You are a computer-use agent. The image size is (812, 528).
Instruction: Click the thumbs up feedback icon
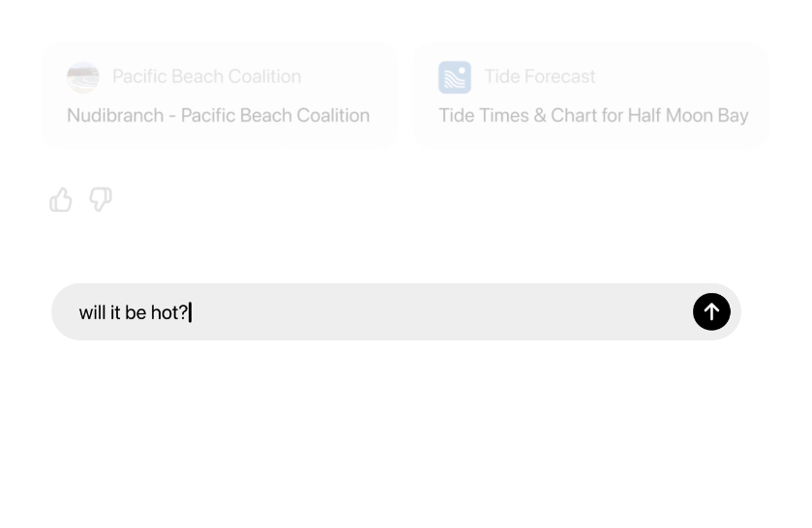(61, 199)
